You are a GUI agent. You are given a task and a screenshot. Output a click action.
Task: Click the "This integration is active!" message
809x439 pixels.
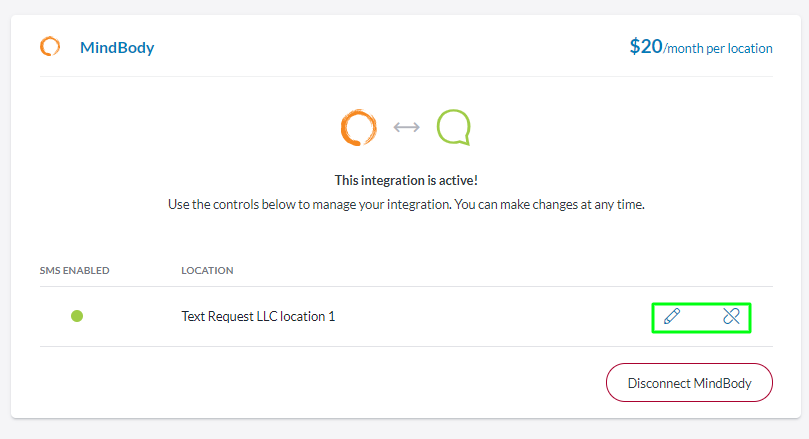click(x=405, y=181)
